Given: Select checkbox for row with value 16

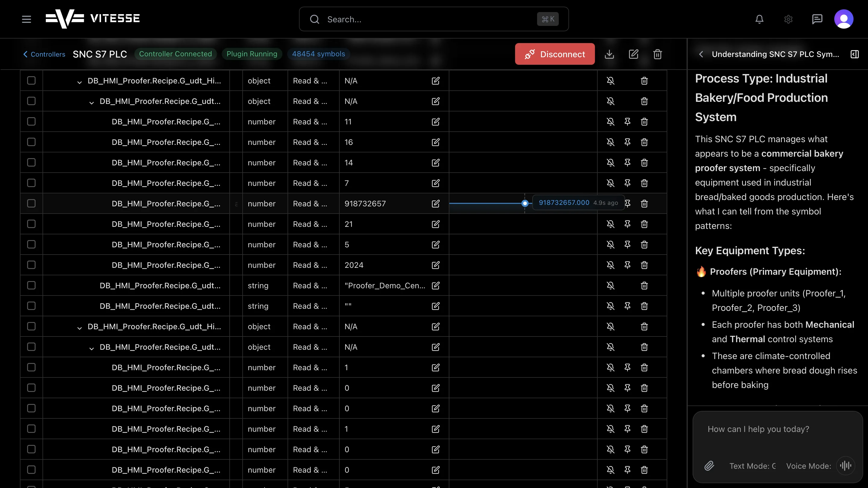Looking at the screenshot, I should tap(31, 142).
